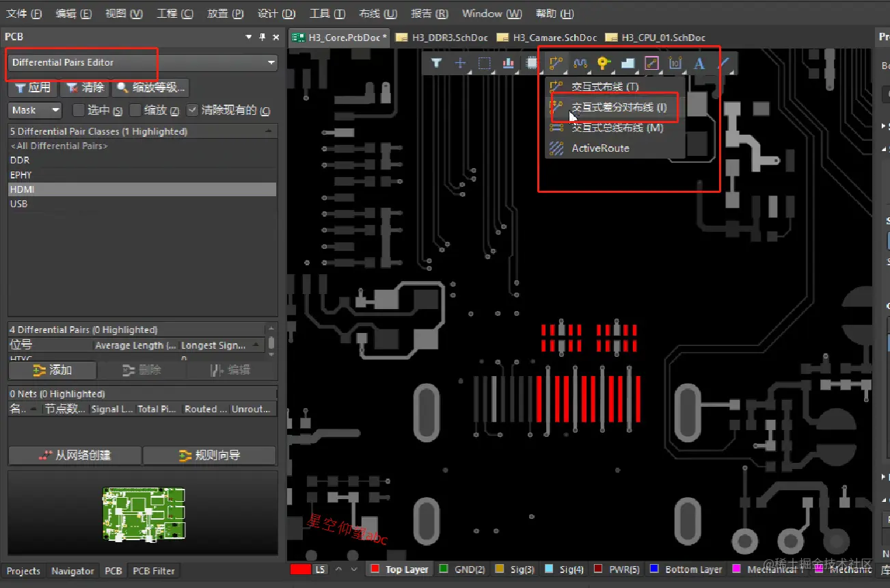The width and height of the screenshot is (890, 588).
Task: Select the place dimension tool icon
Action: [675, 63]
